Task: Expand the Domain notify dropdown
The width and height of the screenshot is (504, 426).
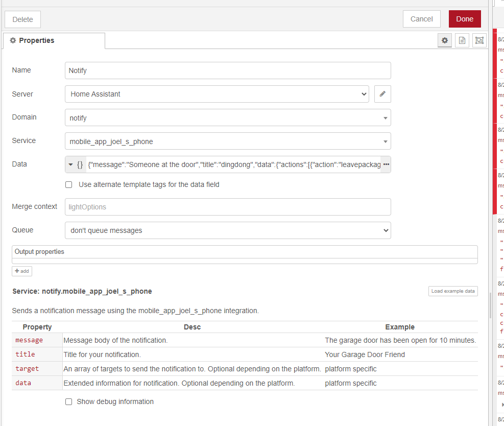Action: (x=228, y=117)
